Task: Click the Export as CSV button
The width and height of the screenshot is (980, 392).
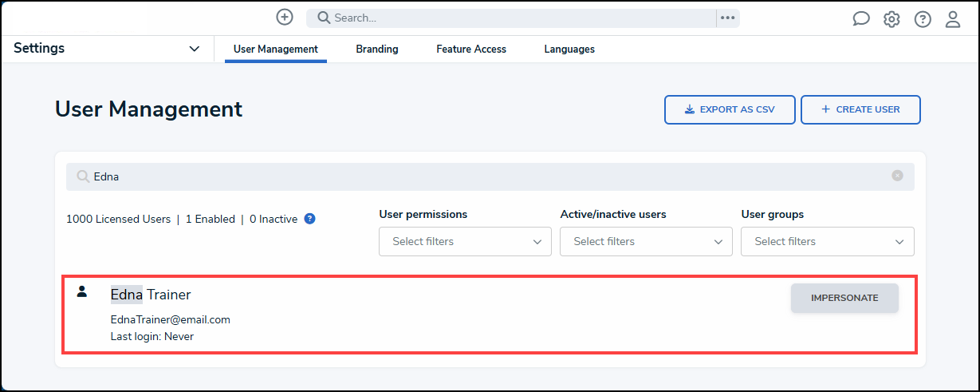Action: pos(730,110)
